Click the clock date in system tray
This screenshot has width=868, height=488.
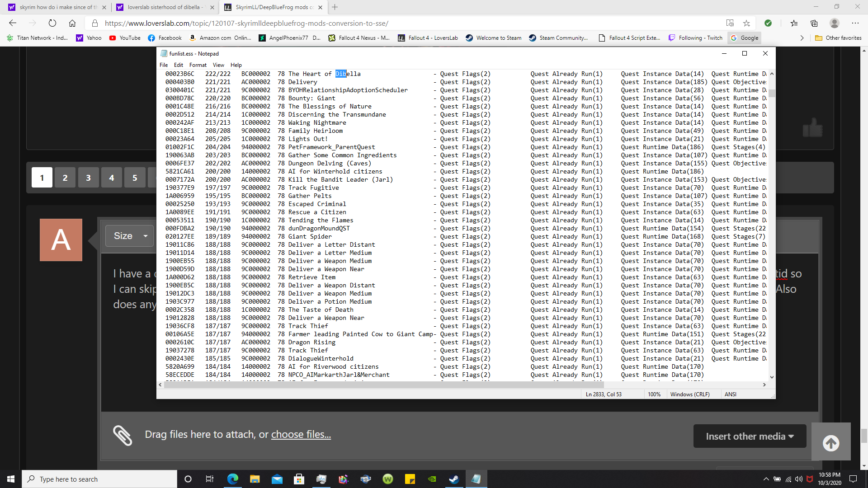tap(829, 479)
